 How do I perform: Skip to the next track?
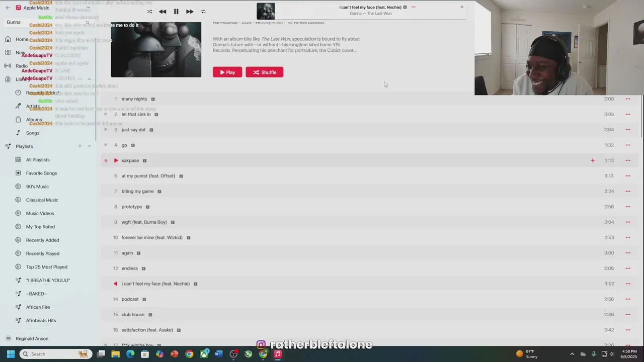(190, 12)
